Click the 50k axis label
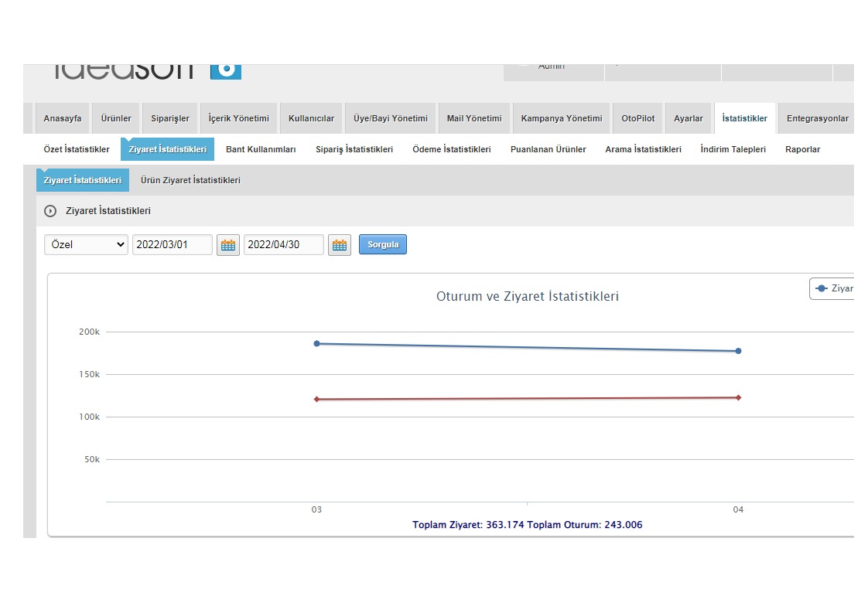Viewport: 868px width, 613px height. pyautogui.click(x=92, y=459)
